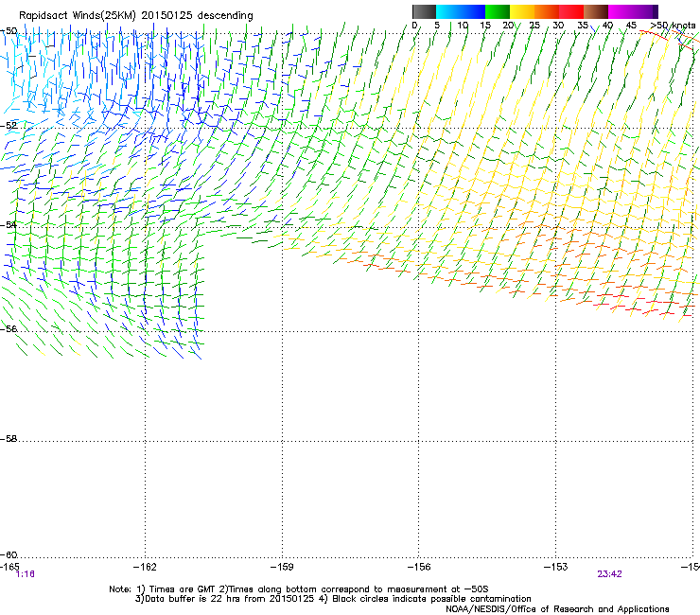Viewport: 700px width, 615px height.
Task: Click the red 30-35 knots legend segment
Action: [x=571, y=11]
